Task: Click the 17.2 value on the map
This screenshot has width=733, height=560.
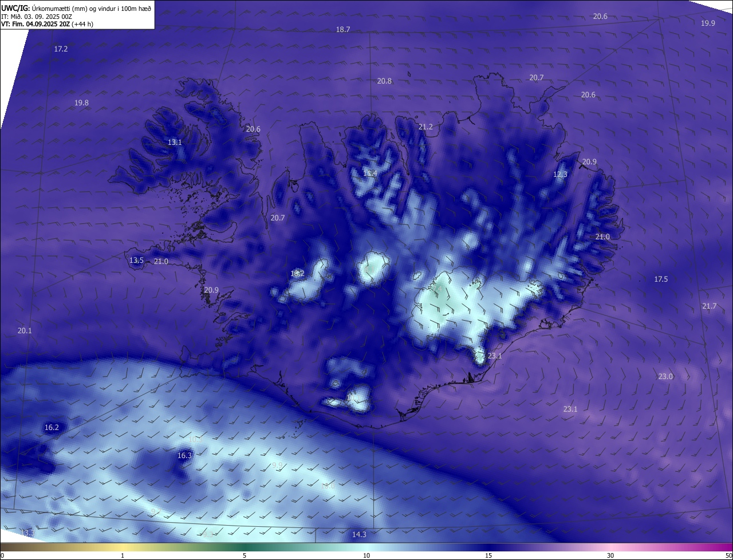Action: tap(61, 49)
